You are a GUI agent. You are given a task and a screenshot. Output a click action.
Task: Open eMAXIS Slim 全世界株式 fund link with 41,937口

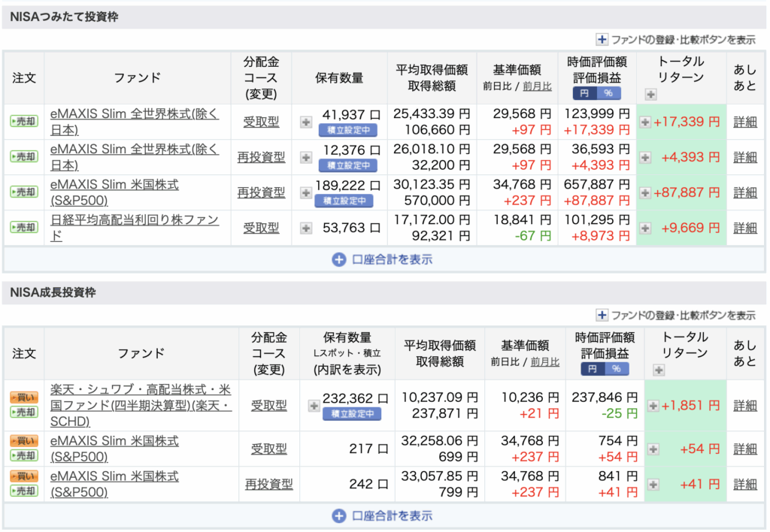[x=135, y=122]
